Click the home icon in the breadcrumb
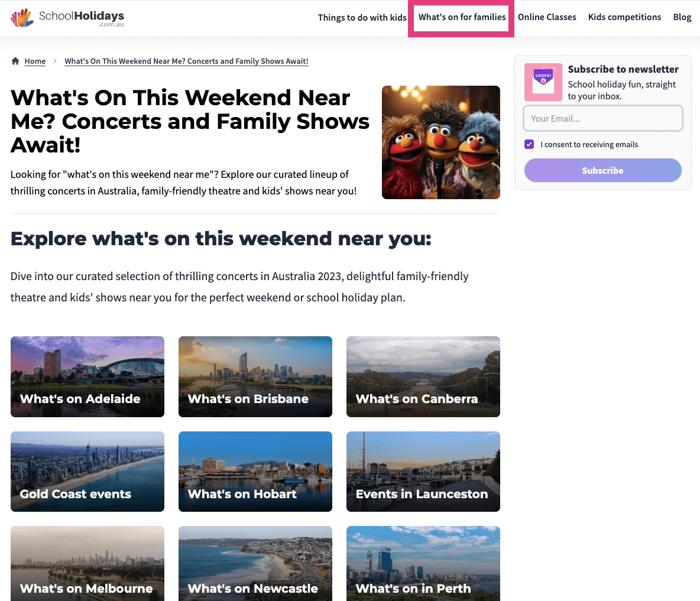The image size is (700, 601). pos(15,60)
